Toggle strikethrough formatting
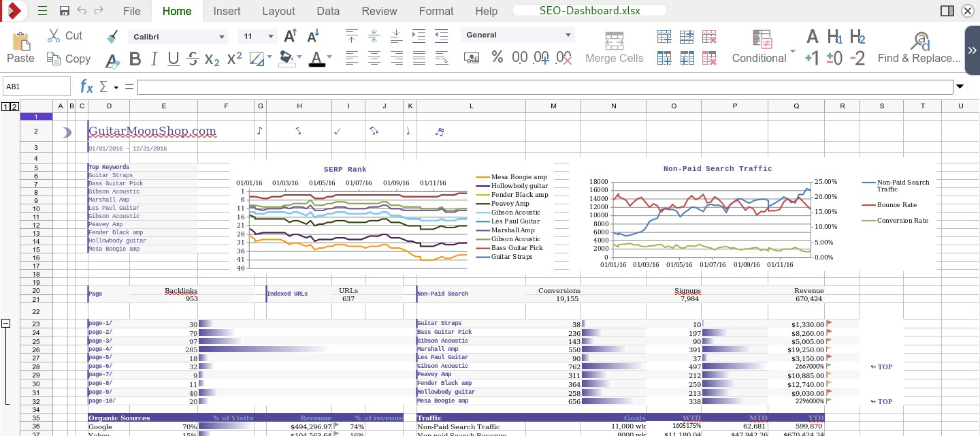This screenshot has height=436, width=980. (193, 59)
